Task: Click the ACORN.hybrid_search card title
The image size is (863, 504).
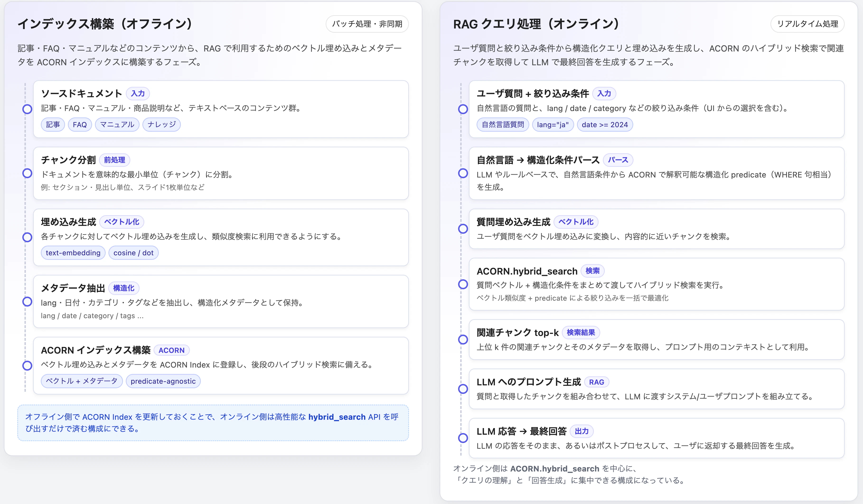Action: tap(527, 271)
